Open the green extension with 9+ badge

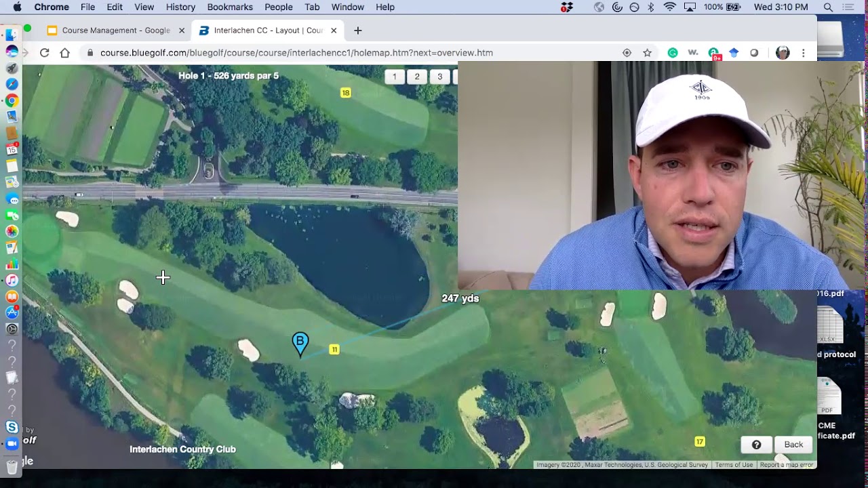(x=714, y=54)
